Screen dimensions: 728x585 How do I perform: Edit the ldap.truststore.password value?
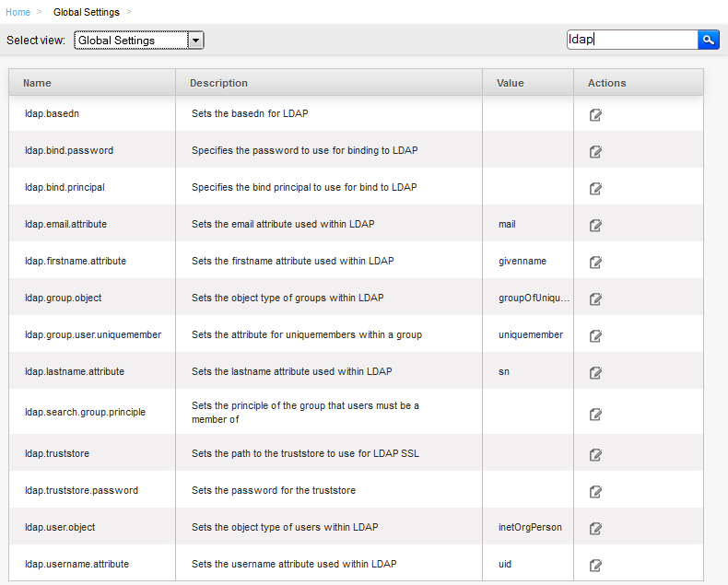[595, 491]
